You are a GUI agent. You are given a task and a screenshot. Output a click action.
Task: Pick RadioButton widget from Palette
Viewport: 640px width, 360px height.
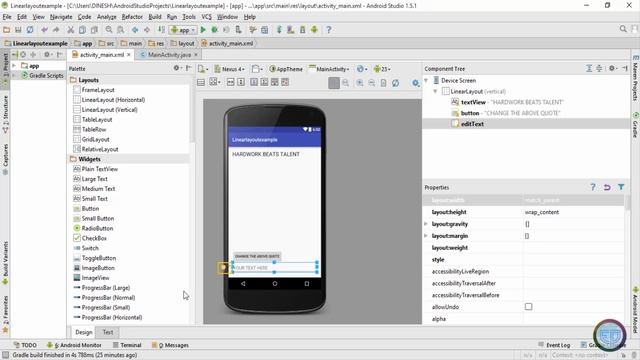(x=93, y=228)
